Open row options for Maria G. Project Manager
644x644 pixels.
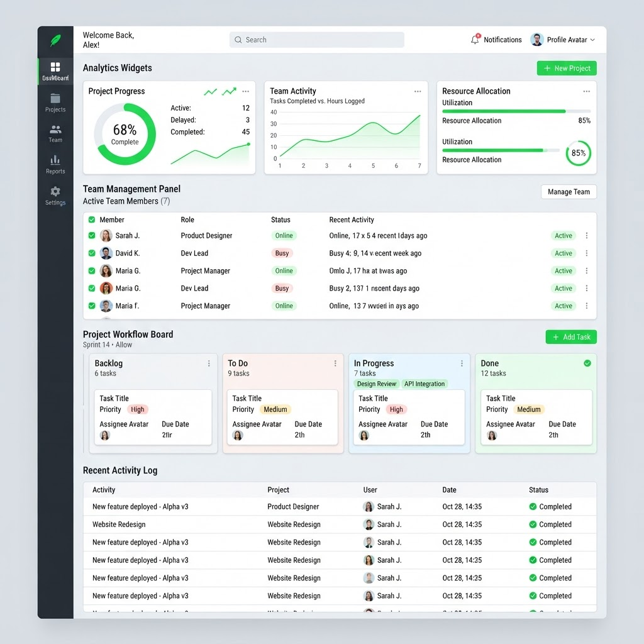587,270
